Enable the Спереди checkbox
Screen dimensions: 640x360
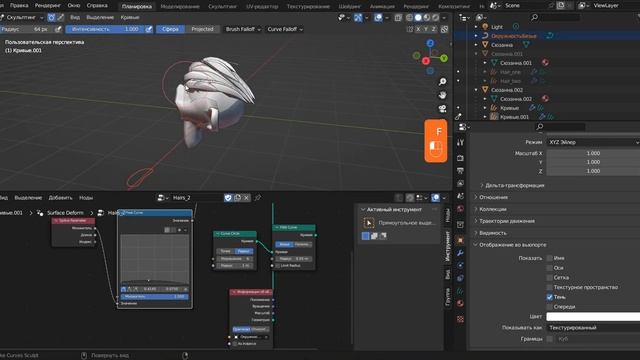click(549, 307)
